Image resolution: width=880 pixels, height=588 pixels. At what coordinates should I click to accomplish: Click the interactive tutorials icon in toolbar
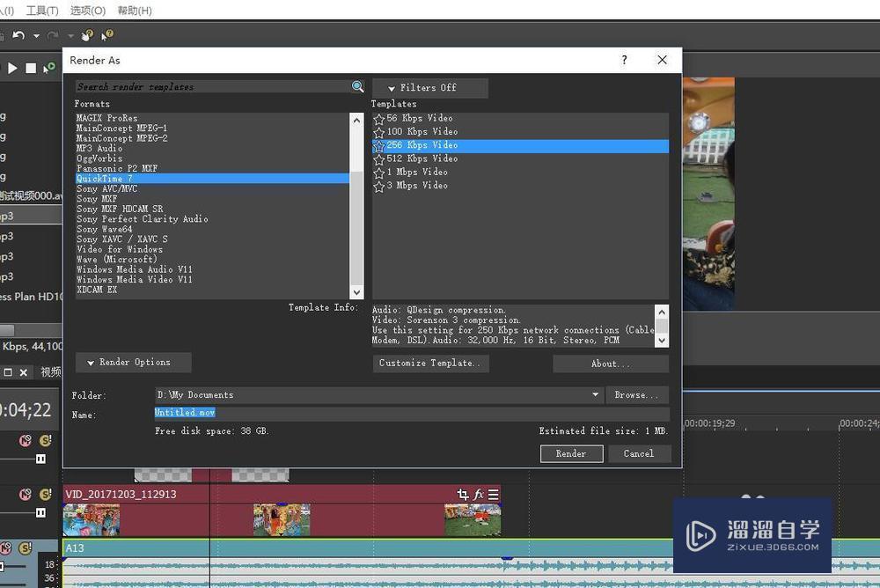coord(87,35)
